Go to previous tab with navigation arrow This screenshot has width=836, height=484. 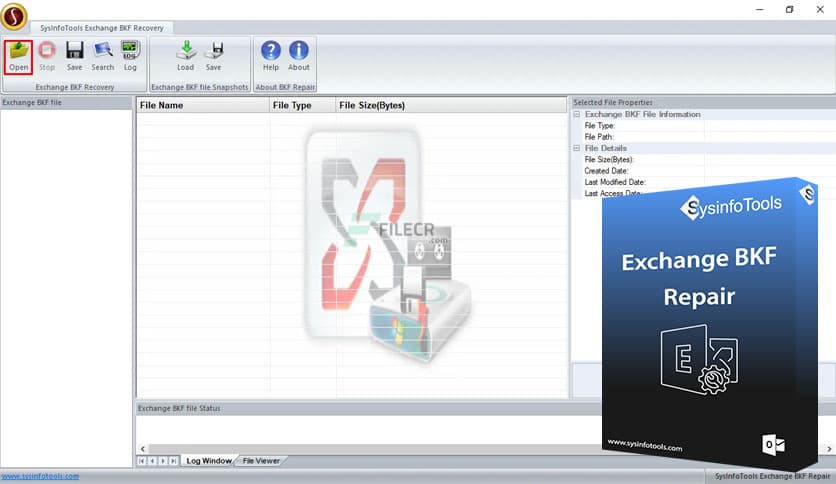click(x=152, y=461)
